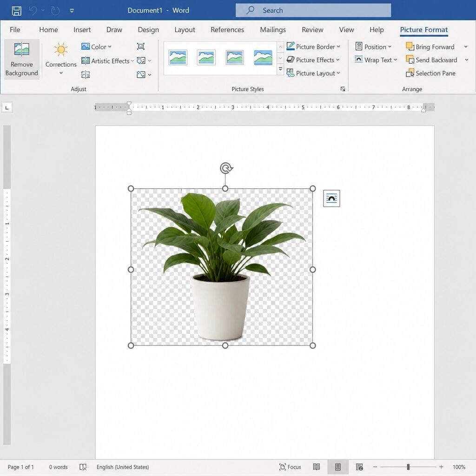Click the proofing check icon in status bar
Screen dimensions: 476x476
83,467
